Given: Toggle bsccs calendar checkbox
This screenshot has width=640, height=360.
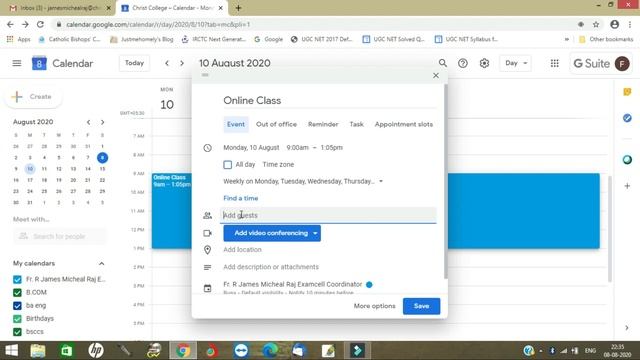Looking at the screenshot, I should [x=17, y=332].
